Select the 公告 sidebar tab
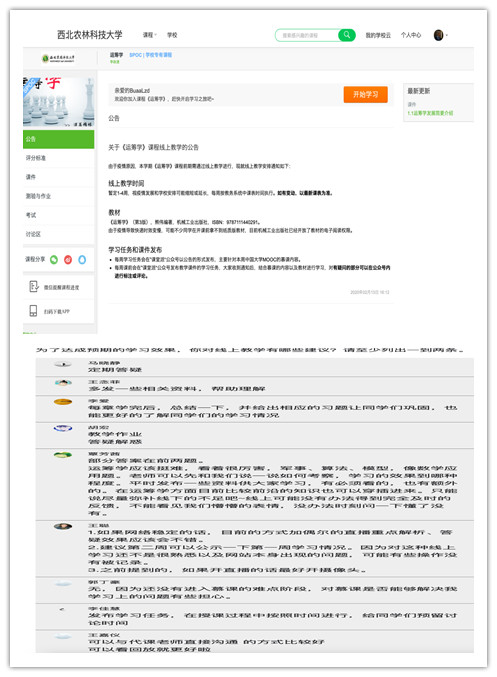This screenshot has width=497, height=677. point(58,139)
